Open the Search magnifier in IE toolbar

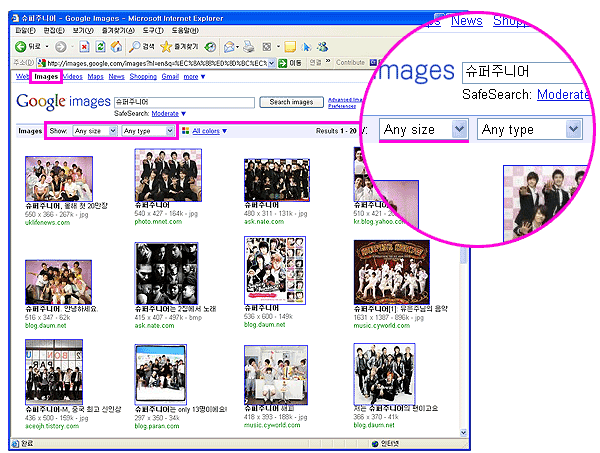(136, 47)
